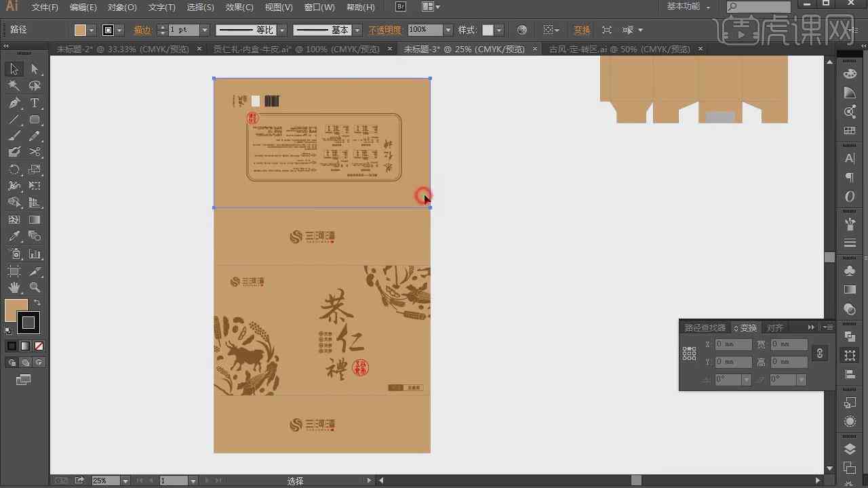Viewport: 868px width, 488px height.
Task: Click the stroke color swatch in toolbox
Action: tap(28, 323)
